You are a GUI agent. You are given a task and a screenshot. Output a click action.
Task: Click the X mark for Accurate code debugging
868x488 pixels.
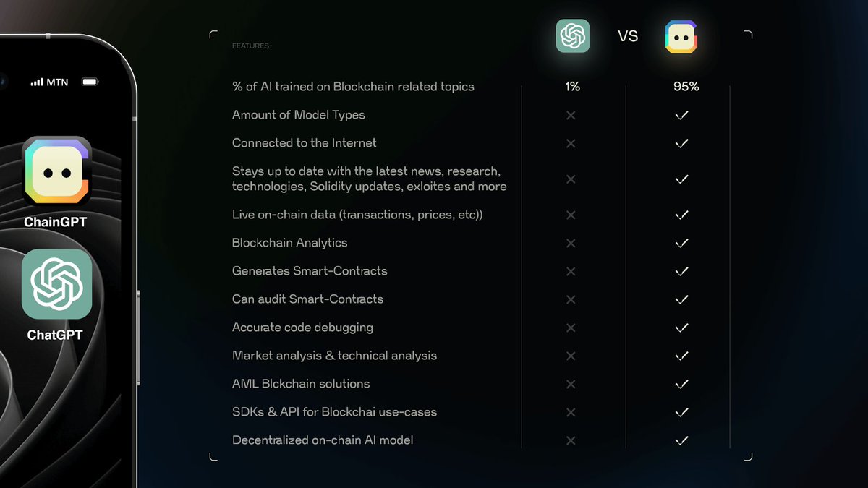[x=571, y=328]
